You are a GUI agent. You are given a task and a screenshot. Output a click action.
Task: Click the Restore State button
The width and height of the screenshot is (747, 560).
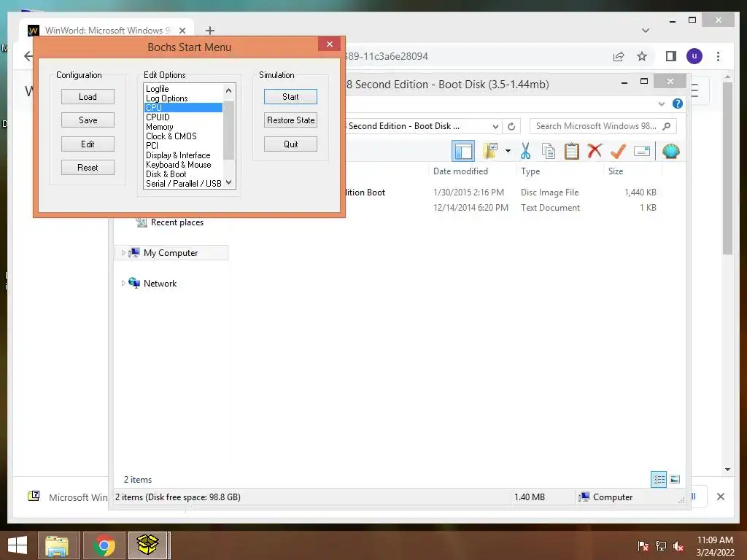point(290,120)
